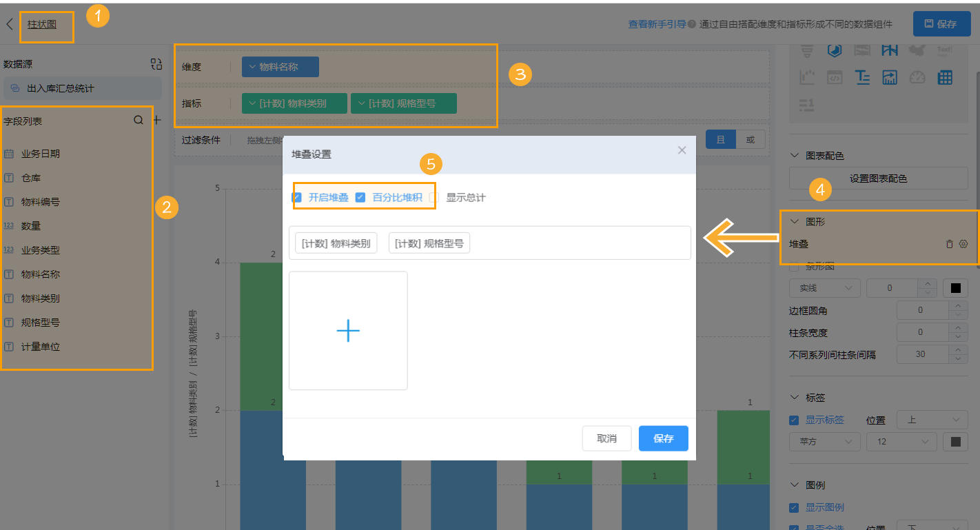Image resolution: width=980 pixels, height=530 pixels.
Task: Select the 或 filter logic tab
Action: click(x=751, y=139)
